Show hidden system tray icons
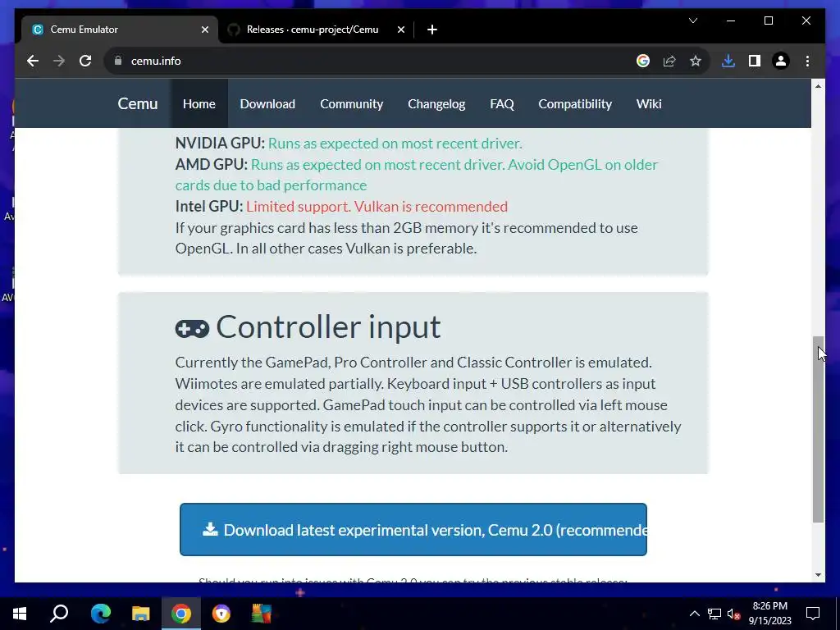The width and height of the screenshot is (840, 630). 694,614
